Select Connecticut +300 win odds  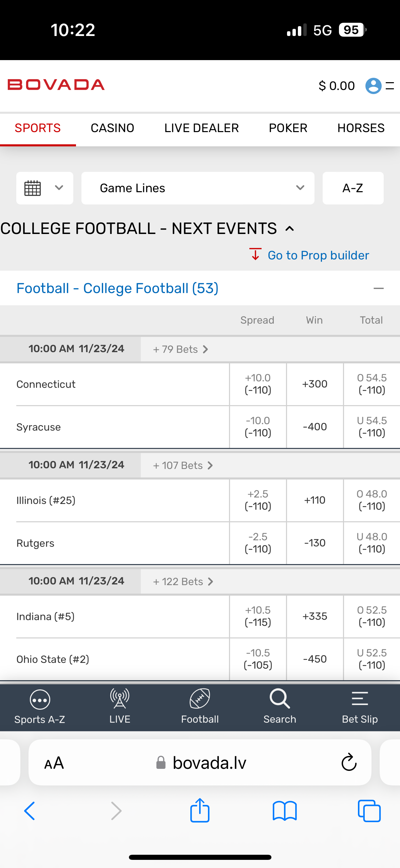pos(315,384)
